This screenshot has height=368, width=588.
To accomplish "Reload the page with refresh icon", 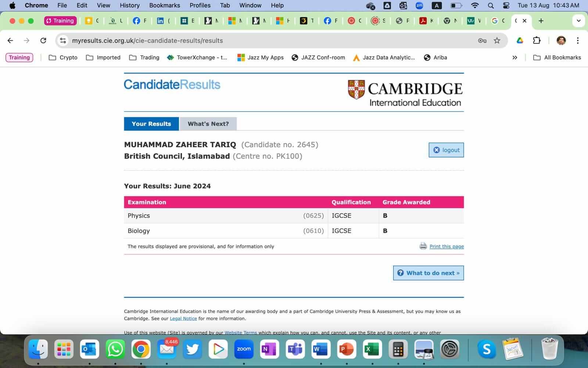I will click(x=43, y=40).
